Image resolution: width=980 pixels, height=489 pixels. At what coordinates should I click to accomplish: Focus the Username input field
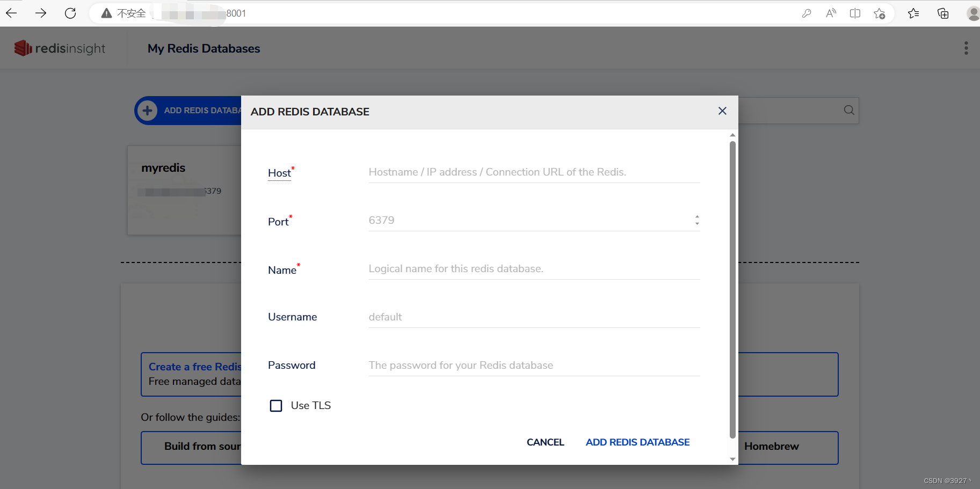tap(534, 317)
